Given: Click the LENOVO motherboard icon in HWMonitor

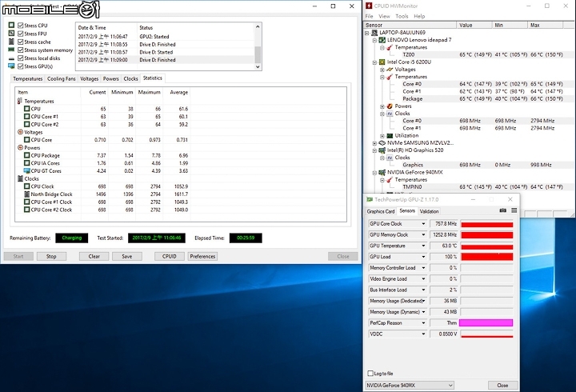Looking at the screenshot, I should [x=382, y=40].
